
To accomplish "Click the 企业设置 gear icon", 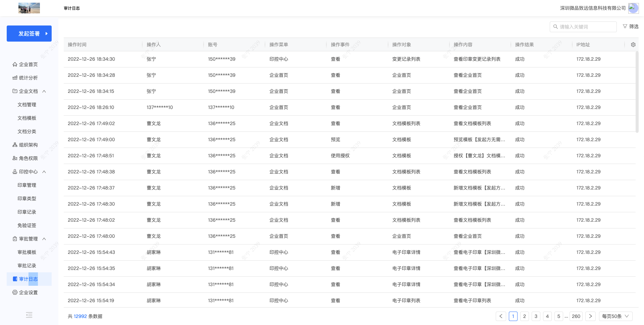I will click(x=15, y=292).
